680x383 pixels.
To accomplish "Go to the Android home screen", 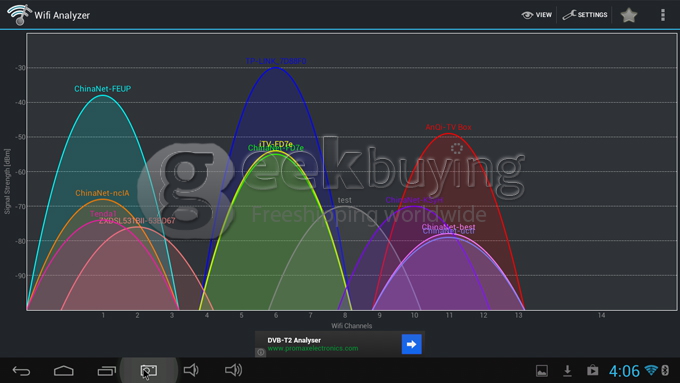I will pos(64,371).
